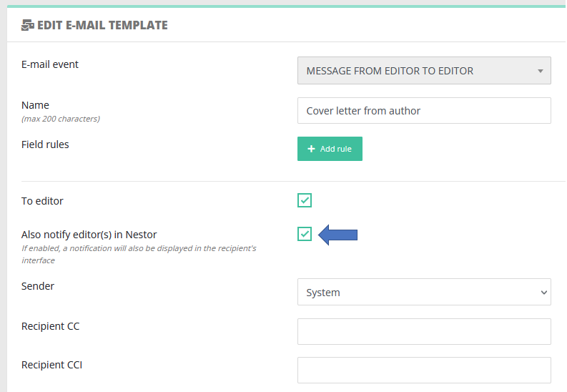Click into the Recipient CC text box

pyautogui.click(x=424, y=331)
